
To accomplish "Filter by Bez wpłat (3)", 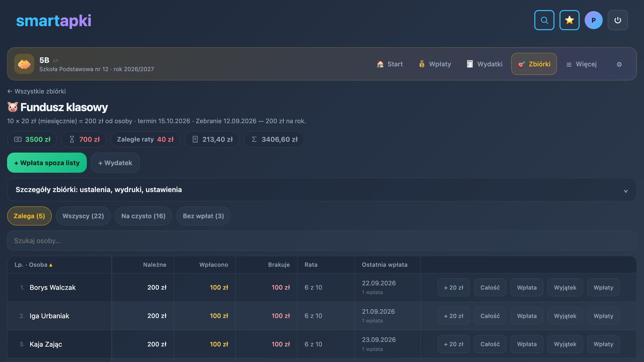I will (x=204, y=216).
